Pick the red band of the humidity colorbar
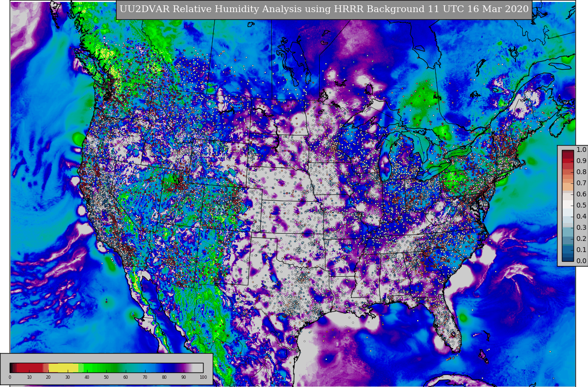588x387 pixels. click(29, 368)
